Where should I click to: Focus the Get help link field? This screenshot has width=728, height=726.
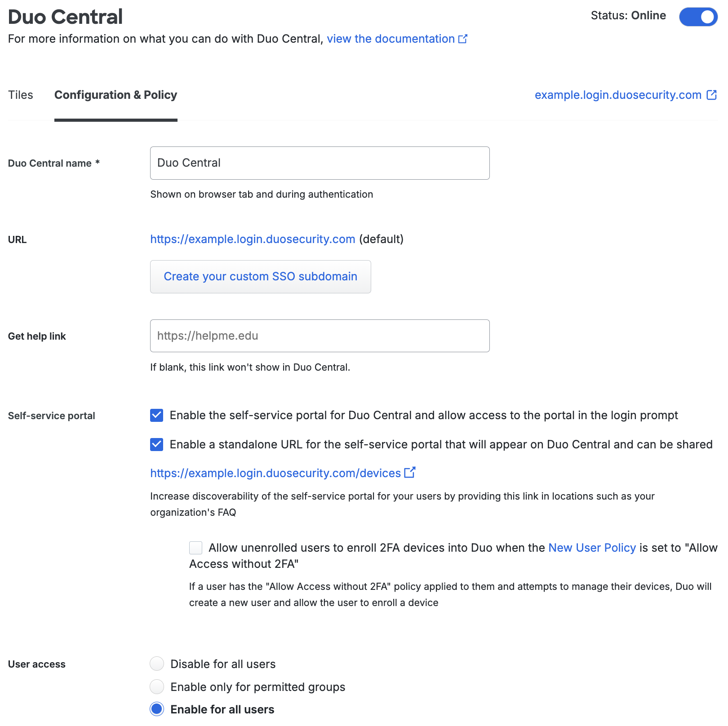(320, 336)
